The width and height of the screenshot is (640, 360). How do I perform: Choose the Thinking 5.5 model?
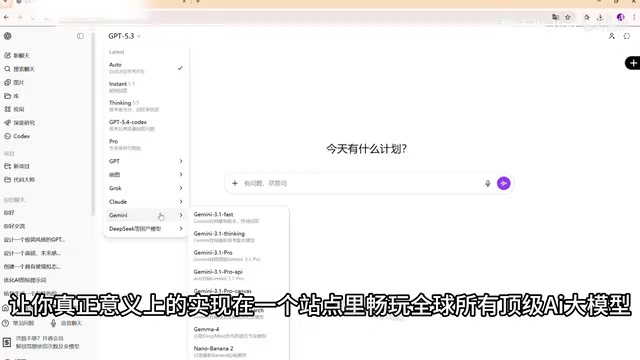click(x=146, y=106)
